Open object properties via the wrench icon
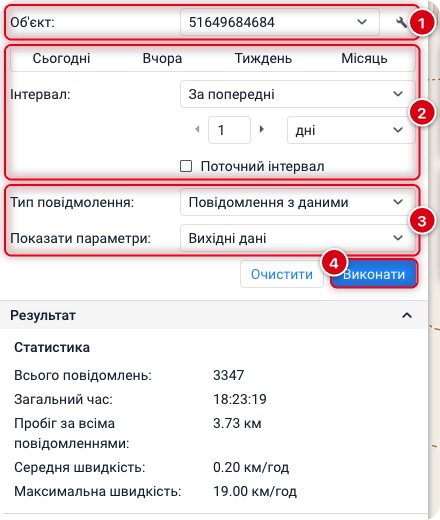 click(x=401, y=23)
